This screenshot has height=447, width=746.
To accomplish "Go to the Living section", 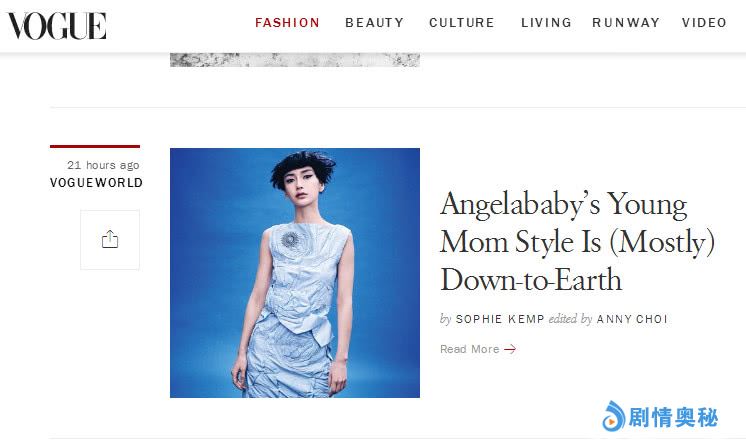I will [x=546, y=23].
